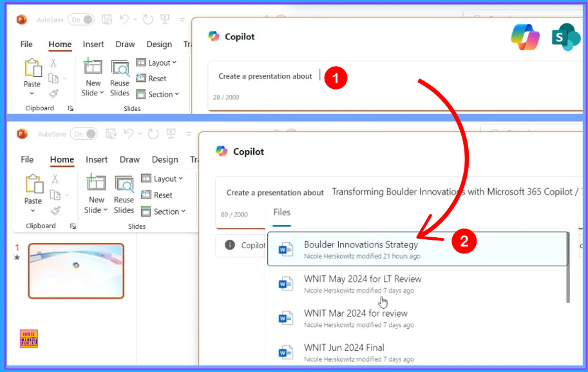This screenshot has width=588, height=372.
Task: Select Insert tab in the top window
Action: tap(93, 44)
